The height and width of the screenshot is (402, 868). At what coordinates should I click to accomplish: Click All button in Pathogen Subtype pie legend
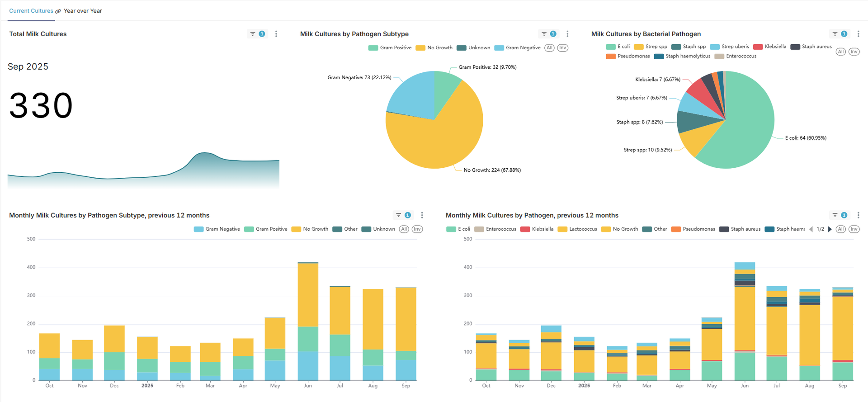pyautogui.click(x=549, y=48)
